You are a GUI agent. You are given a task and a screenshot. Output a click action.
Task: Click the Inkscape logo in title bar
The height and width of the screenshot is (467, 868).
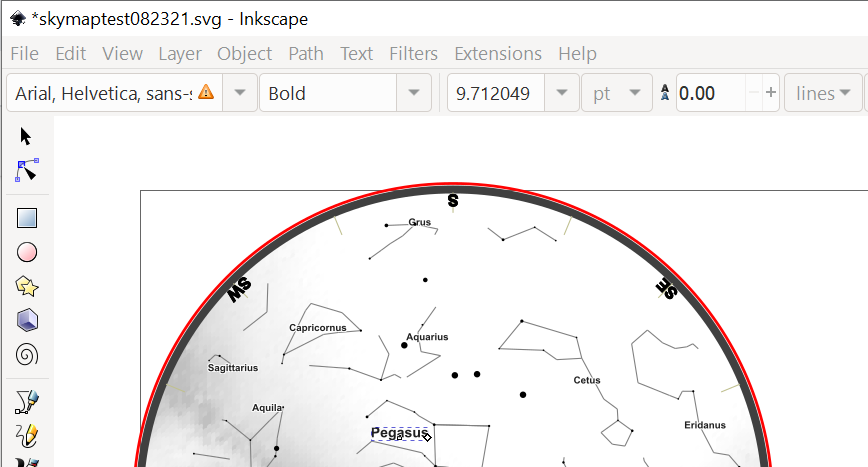(x=18, y=19)
